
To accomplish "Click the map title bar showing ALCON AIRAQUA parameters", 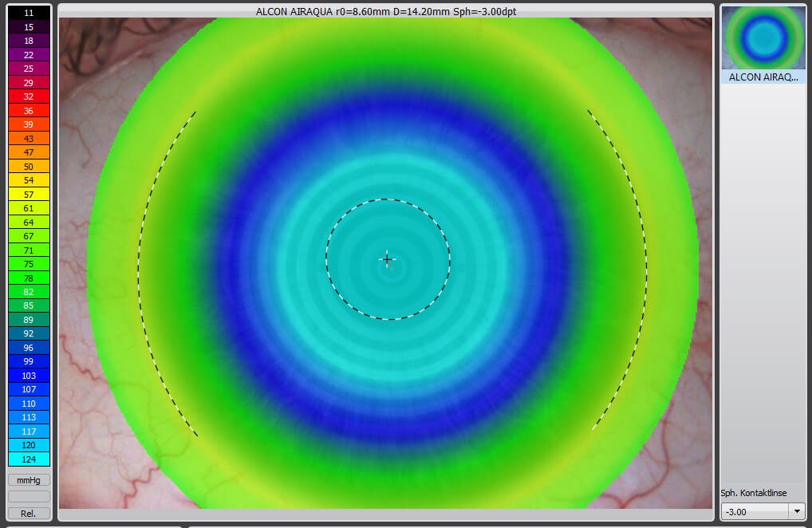I will [386, 11].
